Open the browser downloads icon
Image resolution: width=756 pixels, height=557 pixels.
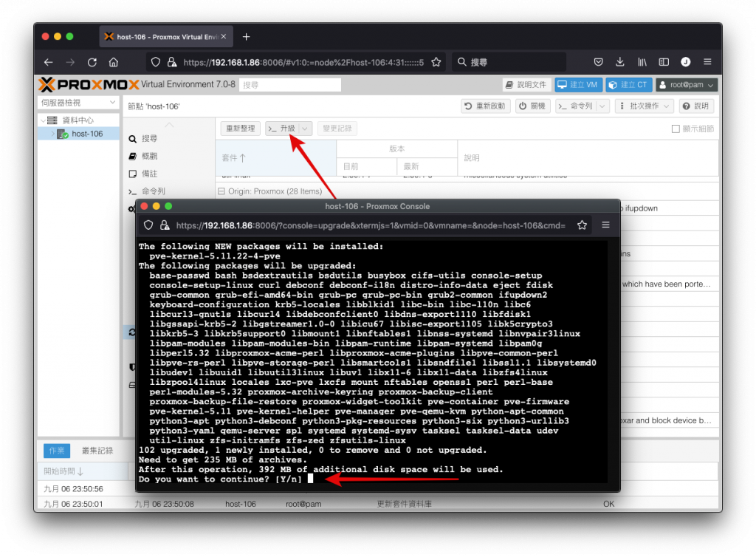coord(620,62)
